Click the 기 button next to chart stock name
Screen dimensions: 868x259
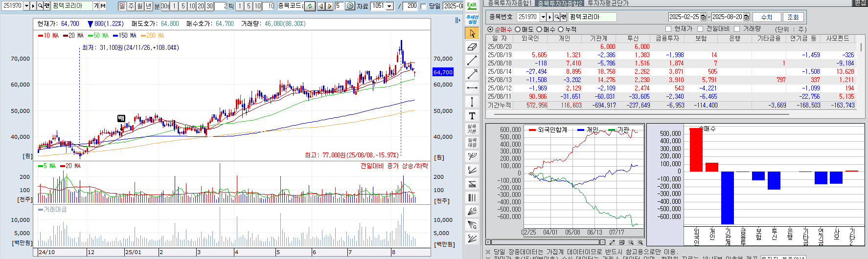[x=96, y=6]
